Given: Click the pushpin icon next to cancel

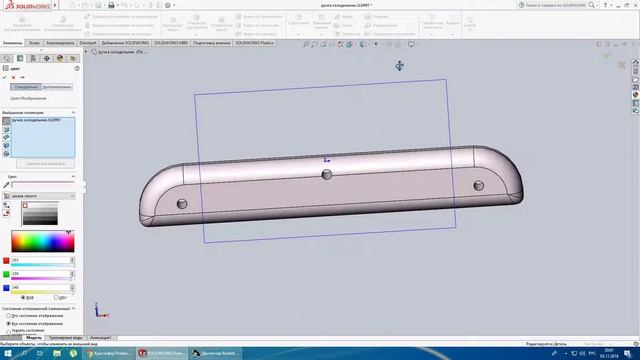Looking at the screenshot, I should tap(22, 77).
